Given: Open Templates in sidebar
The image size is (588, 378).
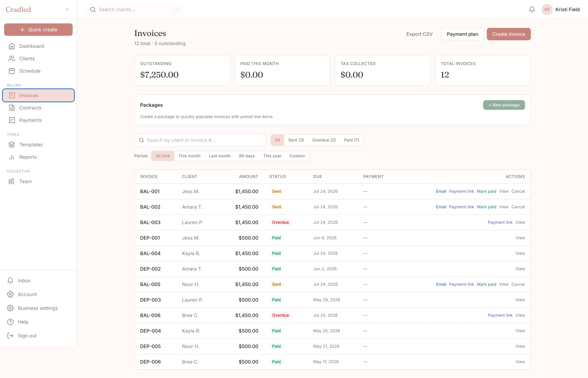Looking at the screenshot, I should coord(38,145).
